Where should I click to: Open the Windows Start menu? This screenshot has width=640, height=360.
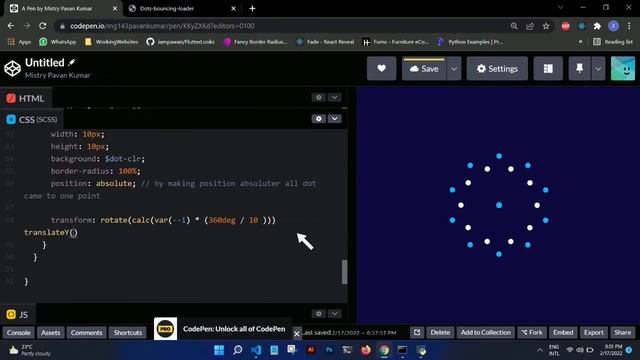pos(219,350)
